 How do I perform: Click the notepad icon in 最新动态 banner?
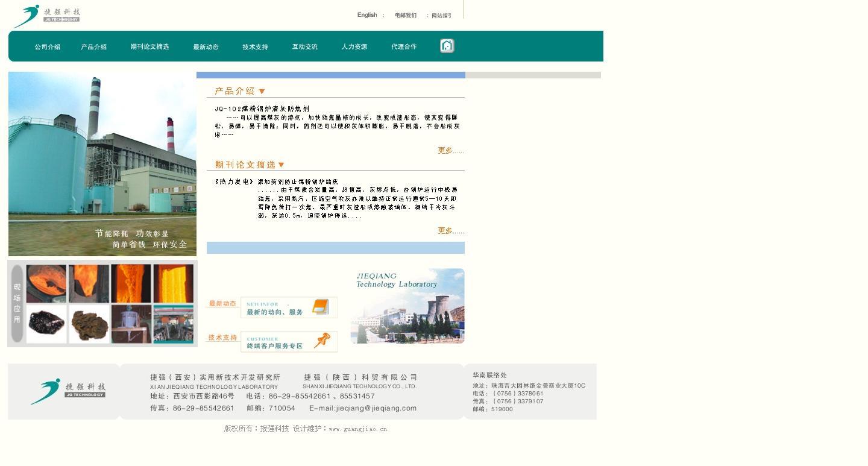coord(320,307)
